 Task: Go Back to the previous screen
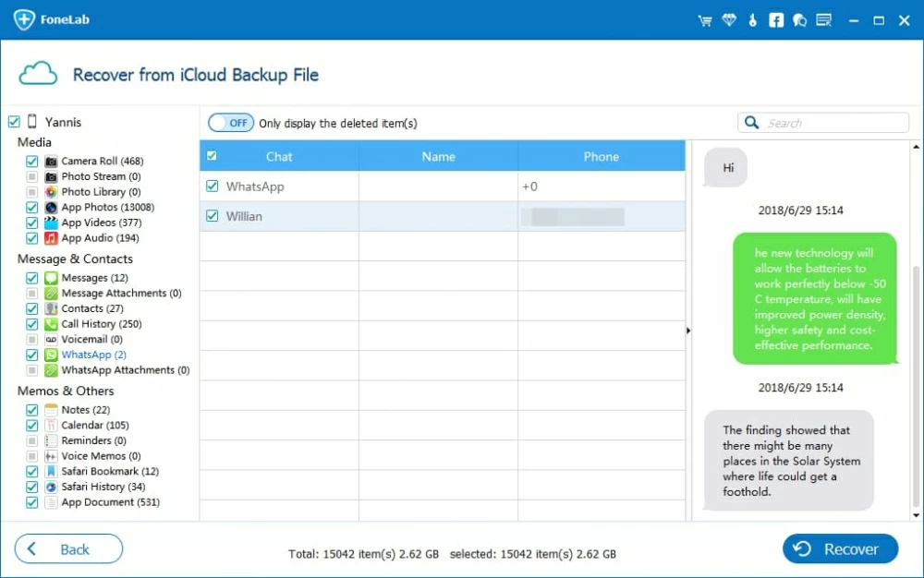tap(67, 548)
